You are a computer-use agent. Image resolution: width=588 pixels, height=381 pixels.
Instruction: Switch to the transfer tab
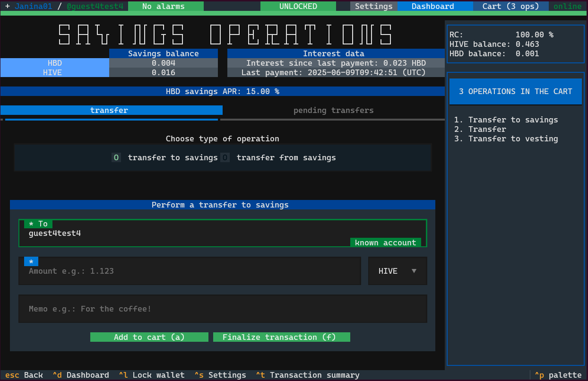(112, 110)
